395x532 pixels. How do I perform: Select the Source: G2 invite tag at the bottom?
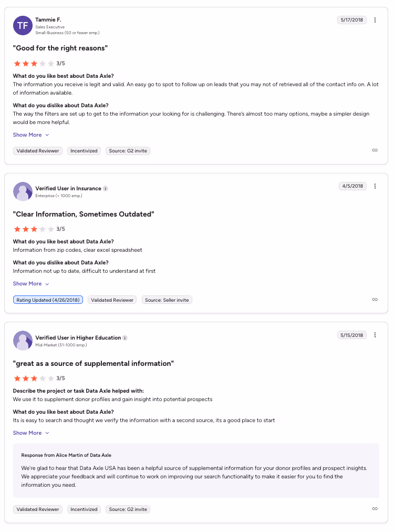128,509
